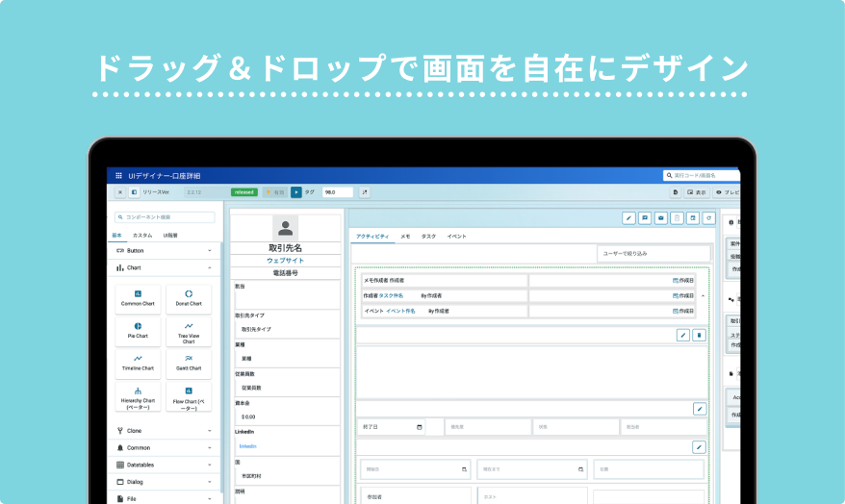Select the Donut Chart component
This screenshot has height=504, width=845.
click(x=189, y=299)
